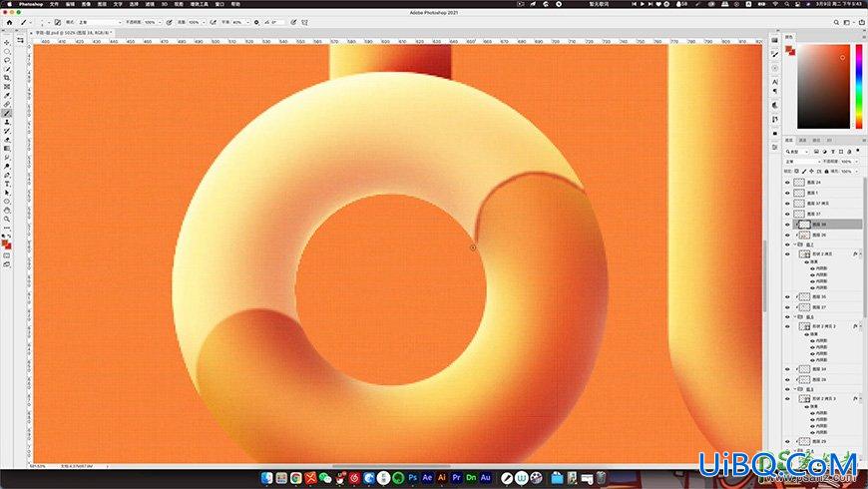
Task: Enable airbrush build-up next to flow
Action: pyautogui.click(x=214, y=22)
